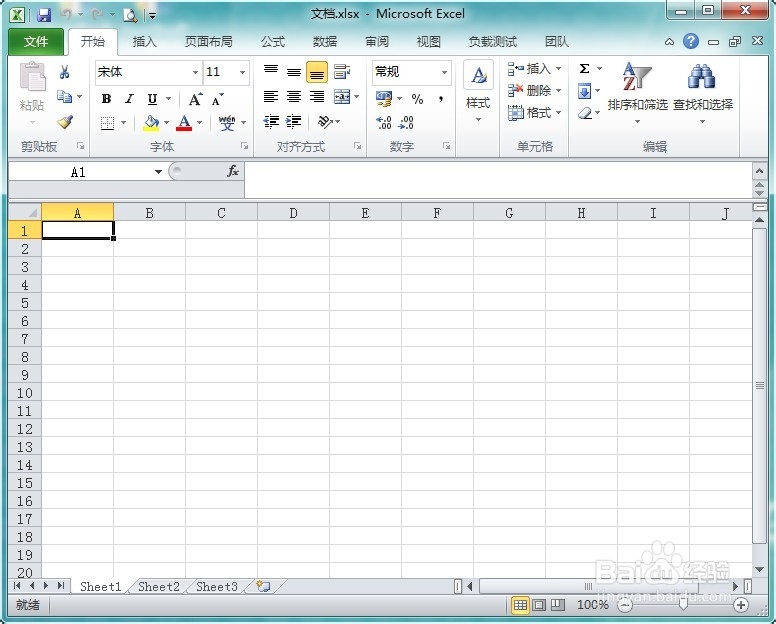Expand the Name Box dropdown arrow
Image resolution: width=776 pixels, height=624 pixels.
(158, 172)
